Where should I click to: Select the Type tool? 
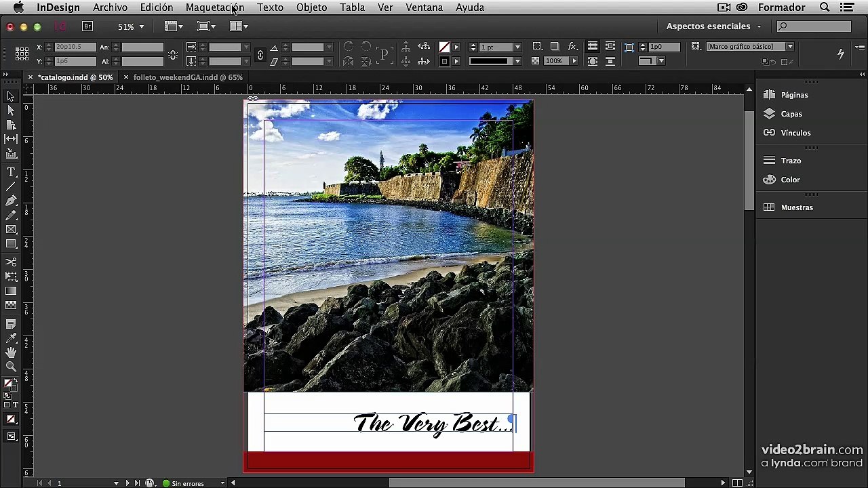pos(11,172)
